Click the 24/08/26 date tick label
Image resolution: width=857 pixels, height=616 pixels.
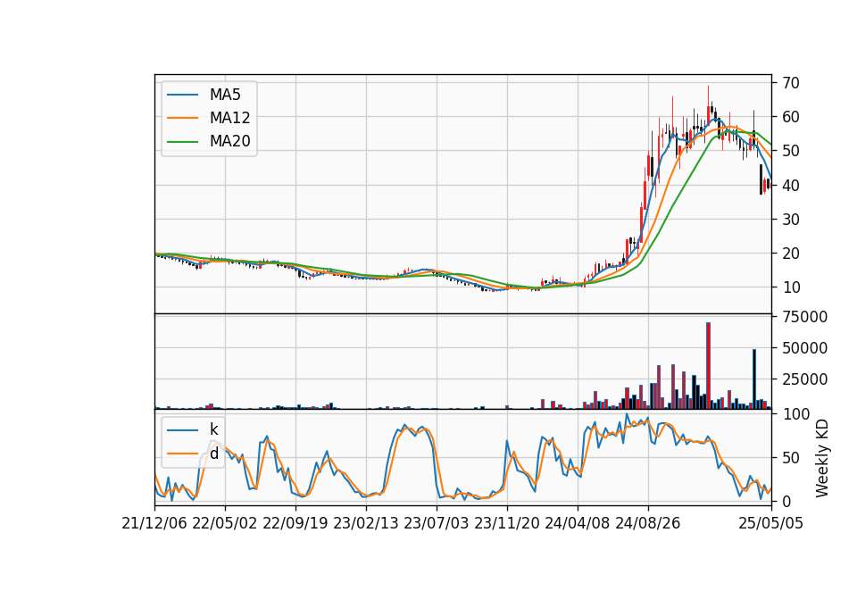[648, 523]
